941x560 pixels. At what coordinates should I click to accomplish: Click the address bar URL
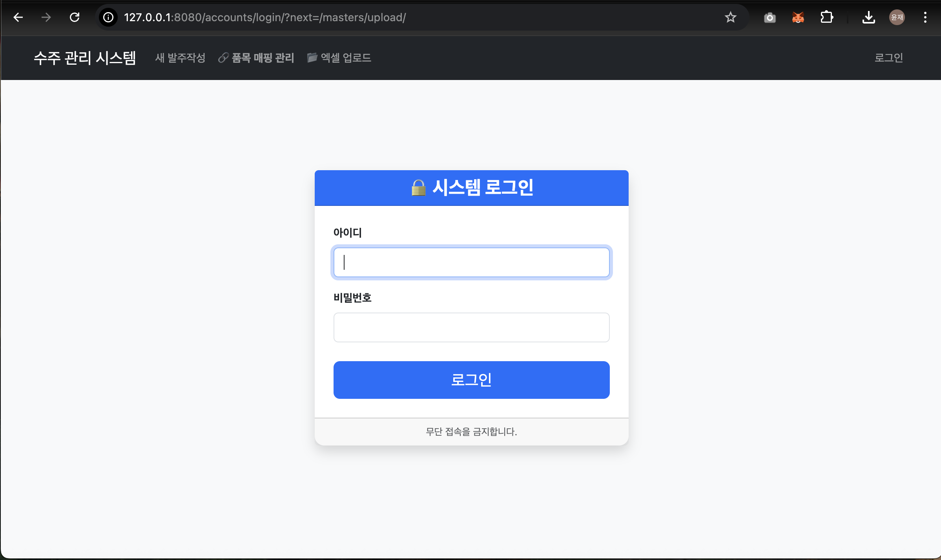point(265,17)
